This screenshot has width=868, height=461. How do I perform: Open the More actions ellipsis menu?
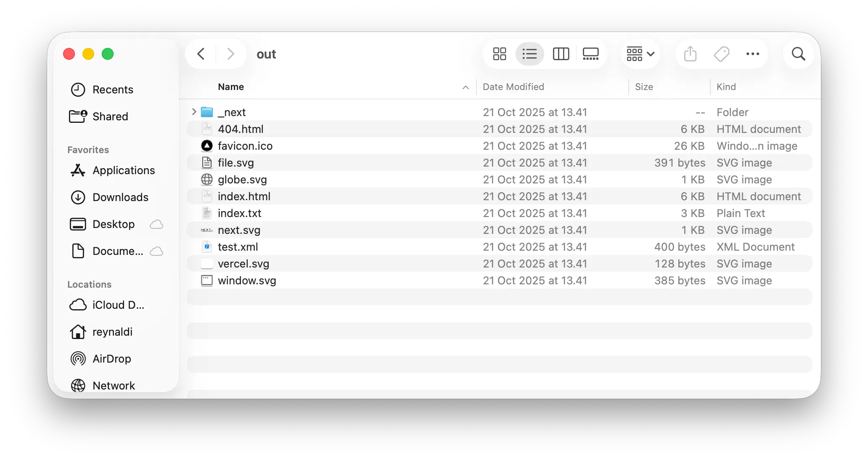point(752,54)
